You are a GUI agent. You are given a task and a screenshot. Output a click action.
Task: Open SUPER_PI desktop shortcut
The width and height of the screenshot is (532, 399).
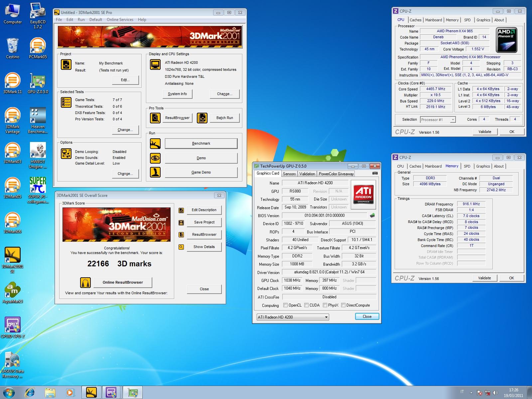(38, 190)
